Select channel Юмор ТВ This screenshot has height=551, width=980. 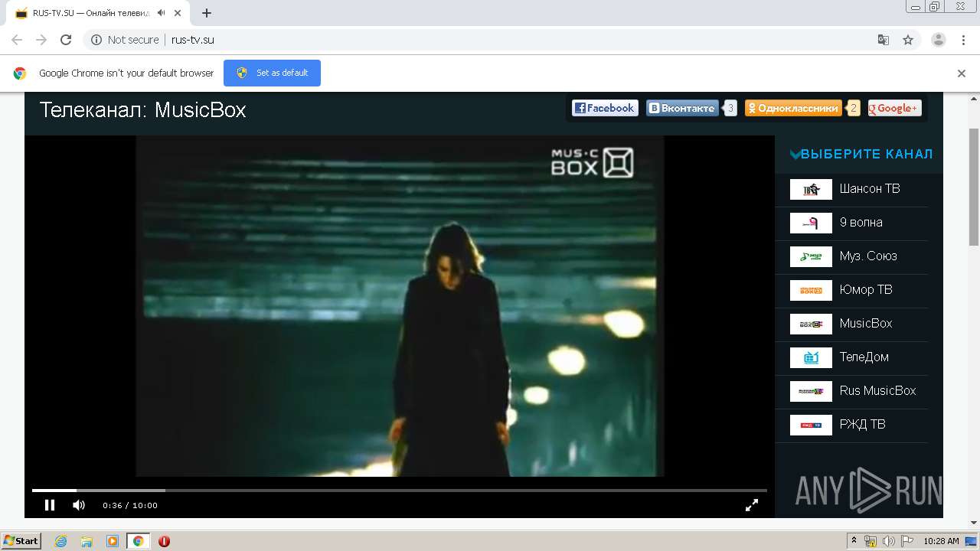click(866, 289)
